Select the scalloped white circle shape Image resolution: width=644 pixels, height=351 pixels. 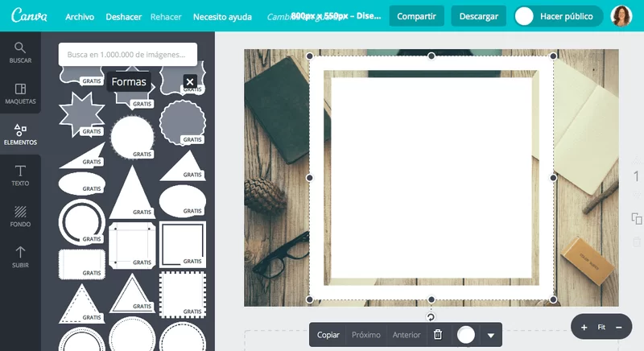coord(132,137)
